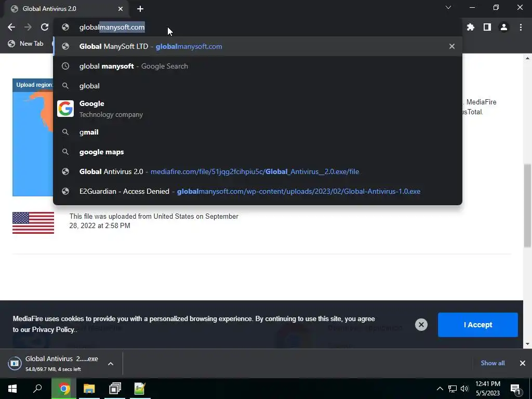Open Chrome's three-dot menu

(521, 27)
